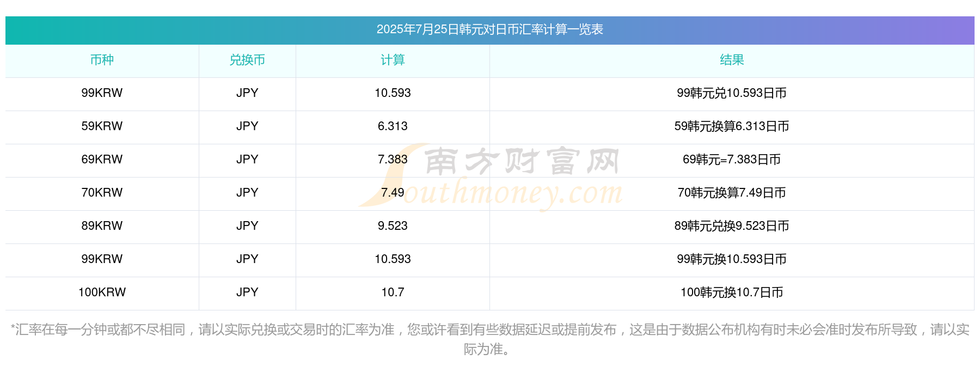Click 99KRW in the 99韩元兑10.593日币 row
Screen dimensions: 980x366
(x=102, y=93)
